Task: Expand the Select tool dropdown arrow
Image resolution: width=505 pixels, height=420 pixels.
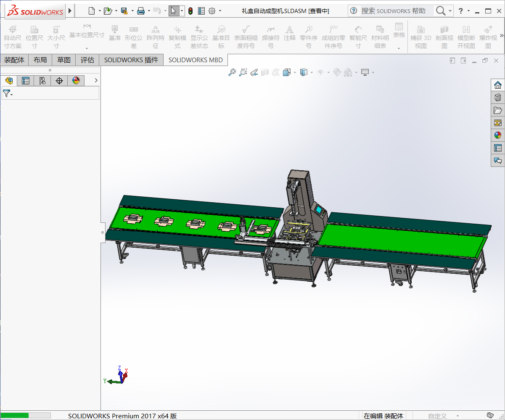Action: pyautogui.click(x=182, y=11)
